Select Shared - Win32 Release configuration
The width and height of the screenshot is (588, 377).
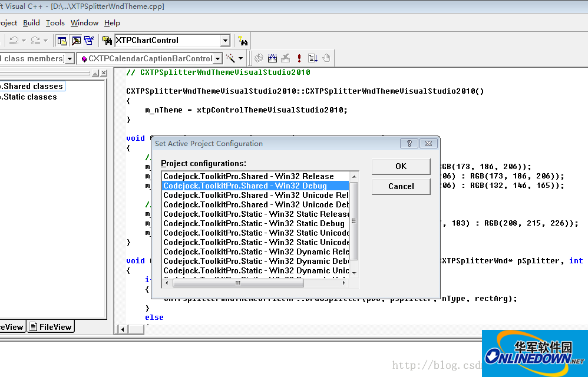[x=255, y=176]
